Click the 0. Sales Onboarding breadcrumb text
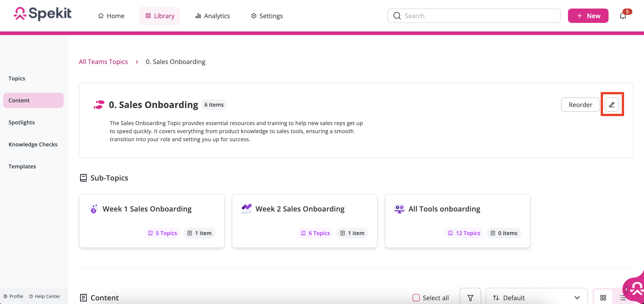Viewport: 644px width, 304px height. [x=176, y=62]
